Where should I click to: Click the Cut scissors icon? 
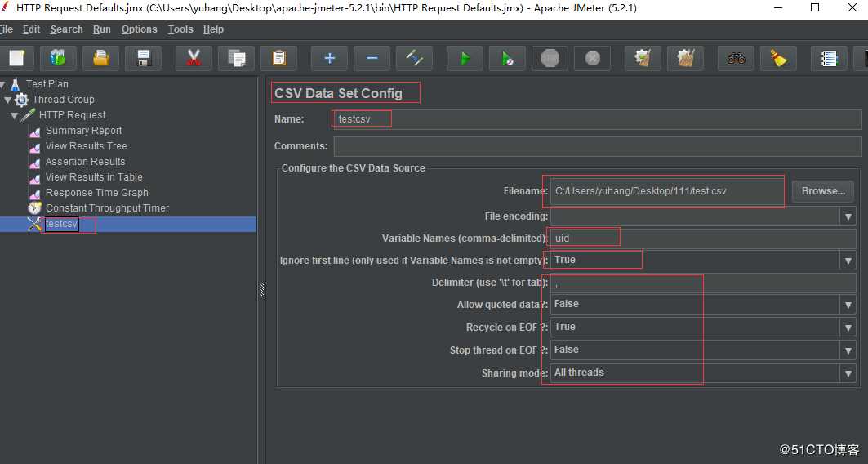(194, 58)
